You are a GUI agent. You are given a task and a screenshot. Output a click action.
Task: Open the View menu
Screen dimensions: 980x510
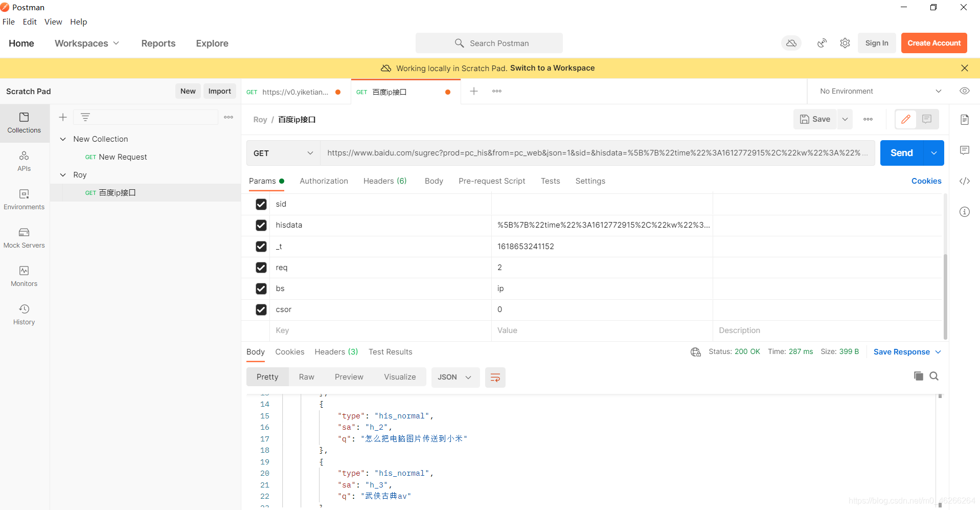[x=53, y=21]
